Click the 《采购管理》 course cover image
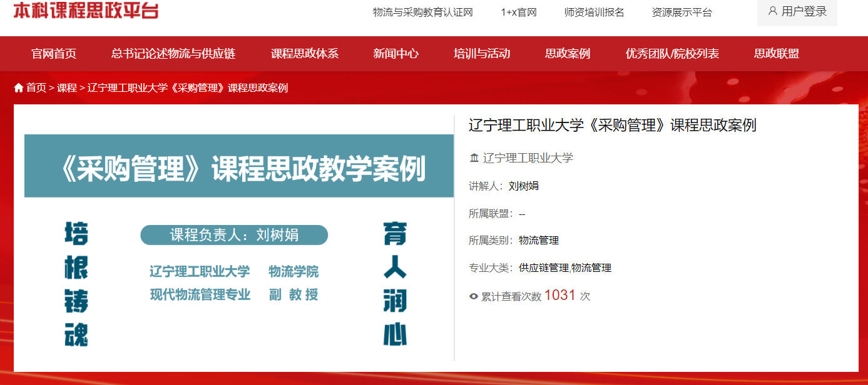Image resolution: width=868 pixels, height=385 pixels. point(238,237)
